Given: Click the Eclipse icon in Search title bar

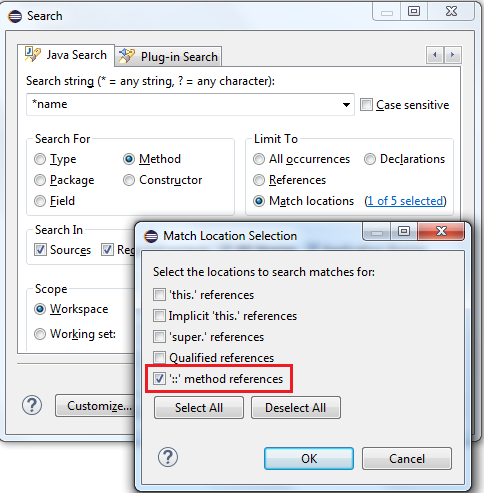Looking at the screenshot, I should pos(15,16).
